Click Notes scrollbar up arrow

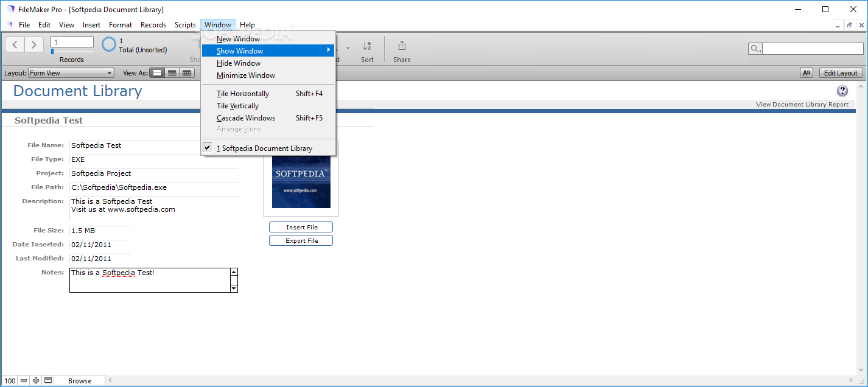(234, 272)
